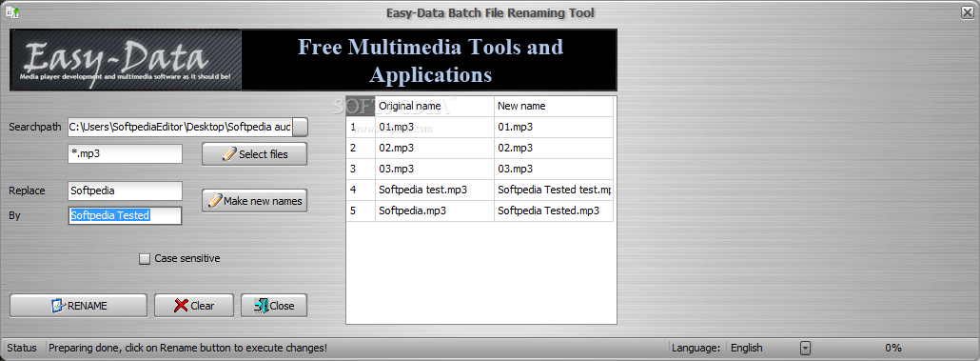
Task: Click Make new names button
Action: [x=254, y=201]
